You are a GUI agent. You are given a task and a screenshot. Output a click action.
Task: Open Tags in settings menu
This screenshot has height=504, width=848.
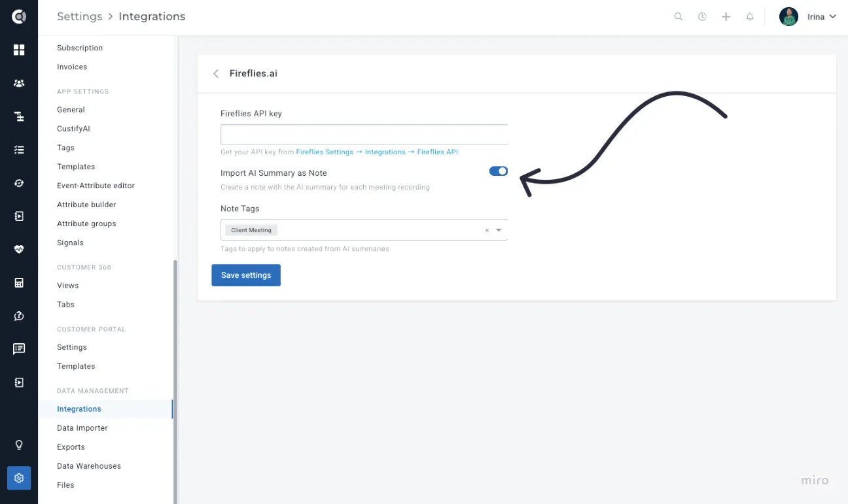coord(65,148)
